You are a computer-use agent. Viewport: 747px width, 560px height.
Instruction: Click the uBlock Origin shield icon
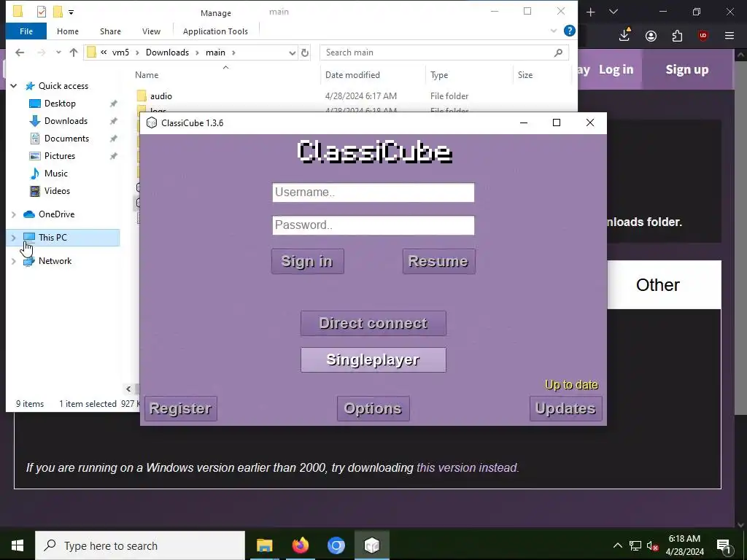703,36
